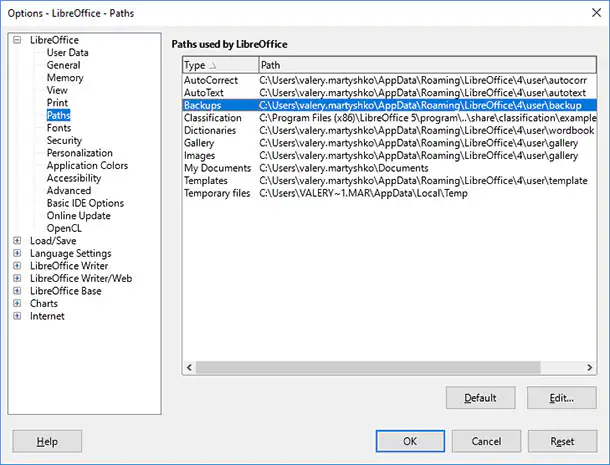Select the Dictionaries path row
This screenshot has height=465, width=610.
coord(389,130)
